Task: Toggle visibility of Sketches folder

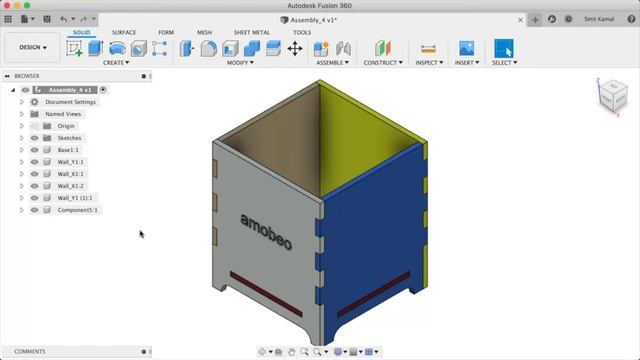Action: [x=35, y=138]
